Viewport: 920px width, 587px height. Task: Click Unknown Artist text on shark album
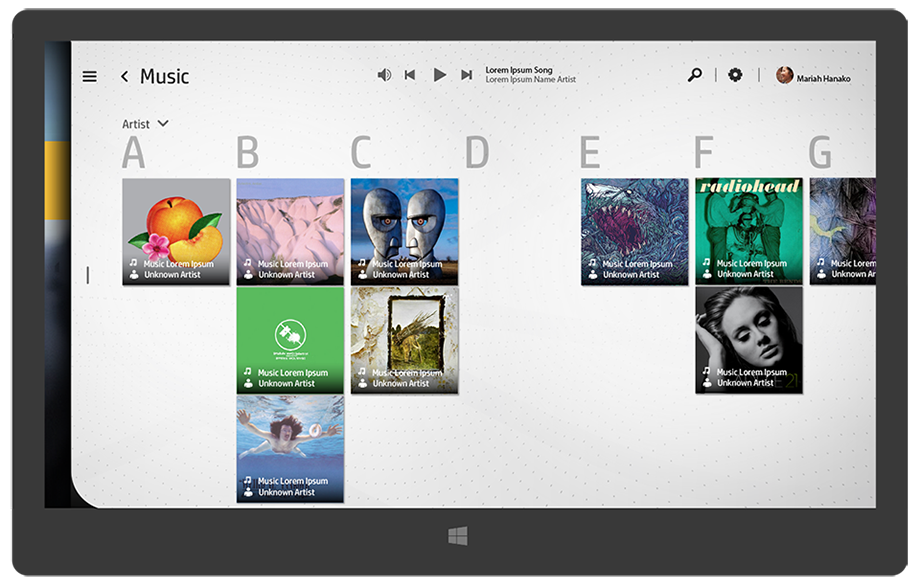click(x=631, y=275)
